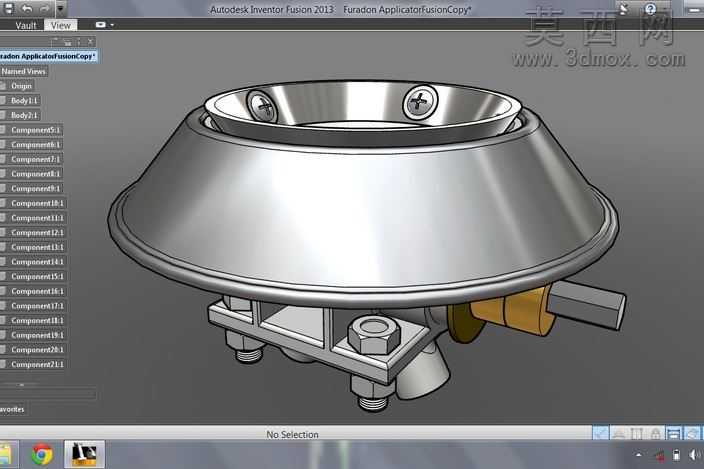The width and height of the screenshot is (704, 469).
Task: Click the No Selection status text
Action: click(x=292, y=434)
